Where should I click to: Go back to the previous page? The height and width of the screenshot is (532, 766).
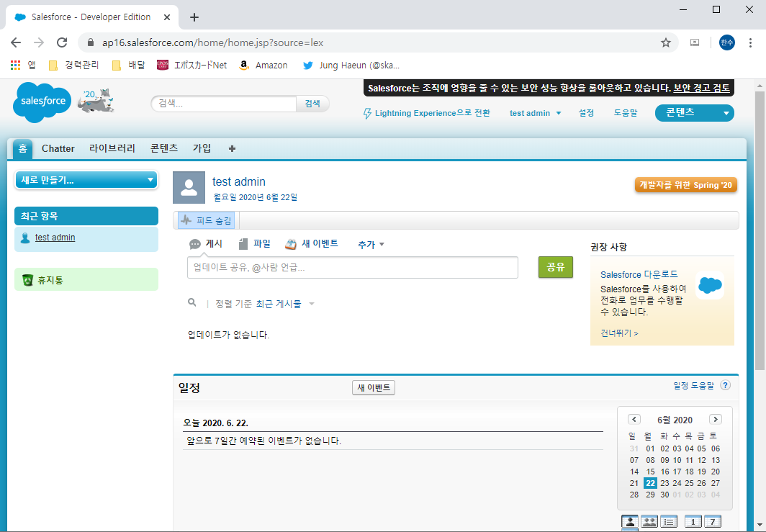click(x=16, y=42)
